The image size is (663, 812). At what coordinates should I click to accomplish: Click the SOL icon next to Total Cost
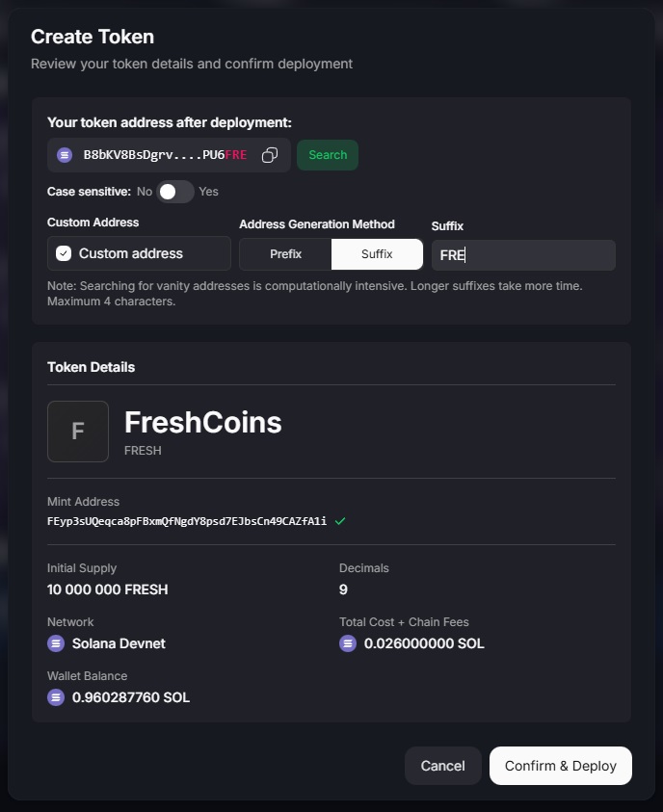pos(348,642)
